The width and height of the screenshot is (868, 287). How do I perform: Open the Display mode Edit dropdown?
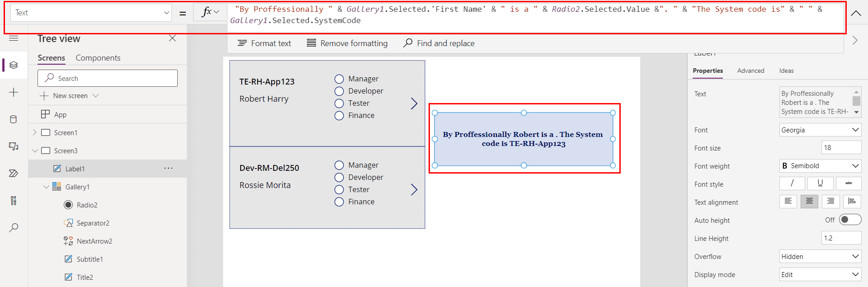tap(820, 274)
